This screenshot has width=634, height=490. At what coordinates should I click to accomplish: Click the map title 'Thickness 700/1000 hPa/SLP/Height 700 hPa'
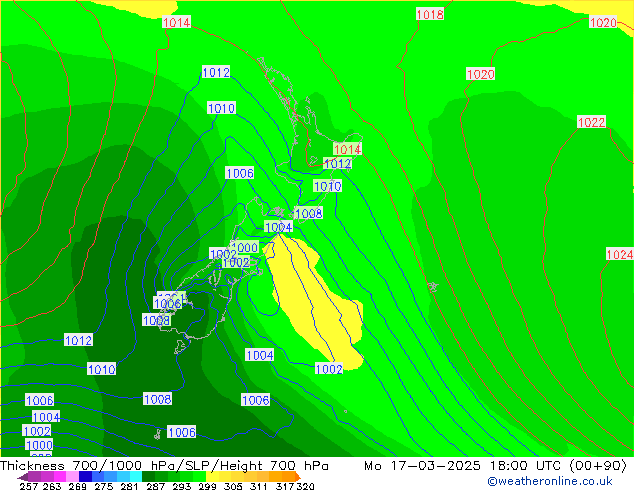pos(164,466)
